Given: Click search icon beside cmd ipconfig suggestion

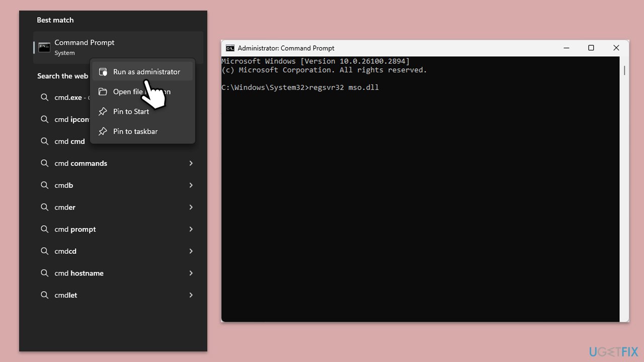Looking at the screenshot, I should tap(45, 119).
